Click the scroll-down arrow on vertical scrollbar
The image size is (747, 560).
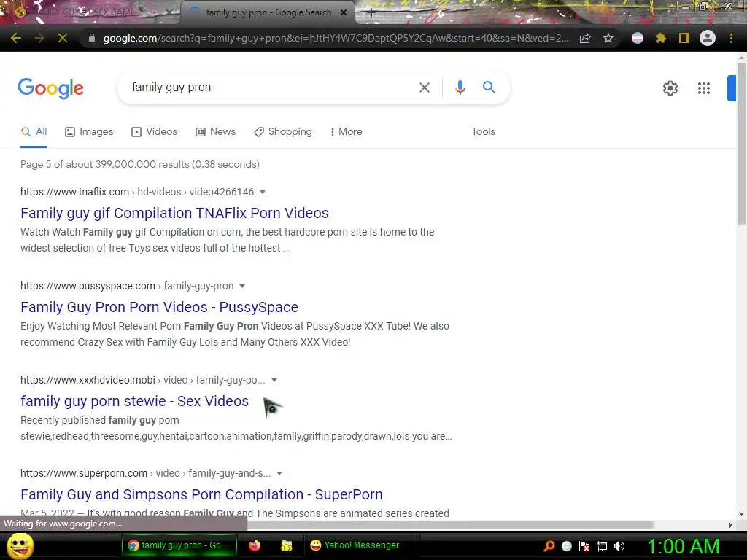tap(741, 514)
